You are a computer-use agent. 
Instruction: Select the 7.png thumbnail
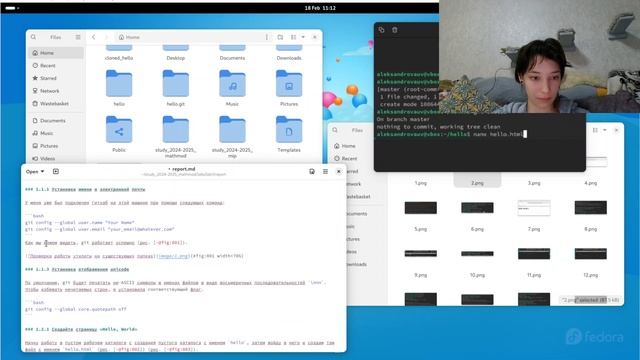(534, 208)
